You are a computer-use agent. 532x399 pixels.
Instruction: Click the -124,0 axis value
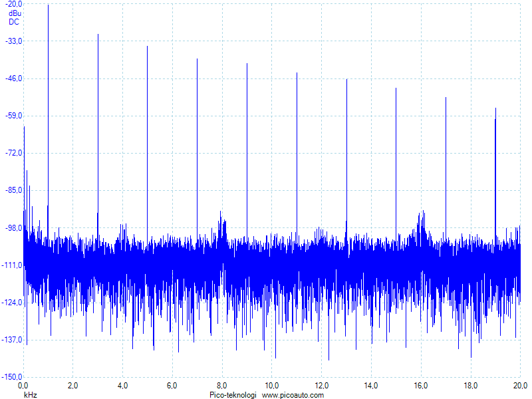(12, 303)
